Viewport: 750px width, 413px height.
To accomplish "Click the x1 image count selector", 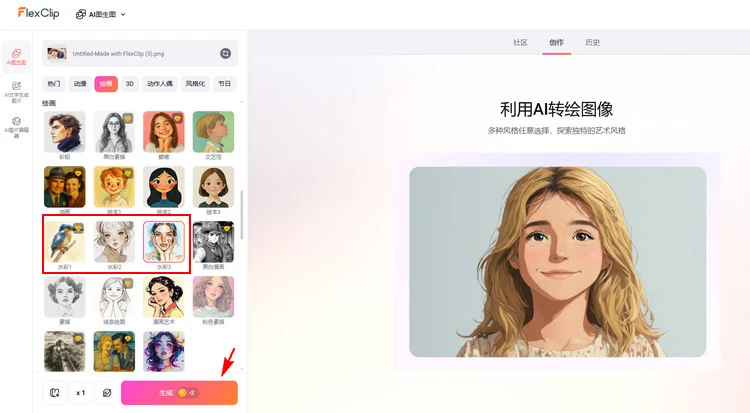I will tap(81, 393).
